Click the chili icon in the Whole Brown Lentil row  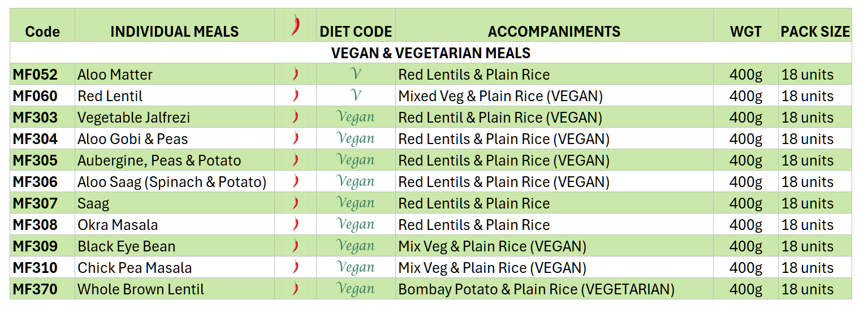(295, 289)
